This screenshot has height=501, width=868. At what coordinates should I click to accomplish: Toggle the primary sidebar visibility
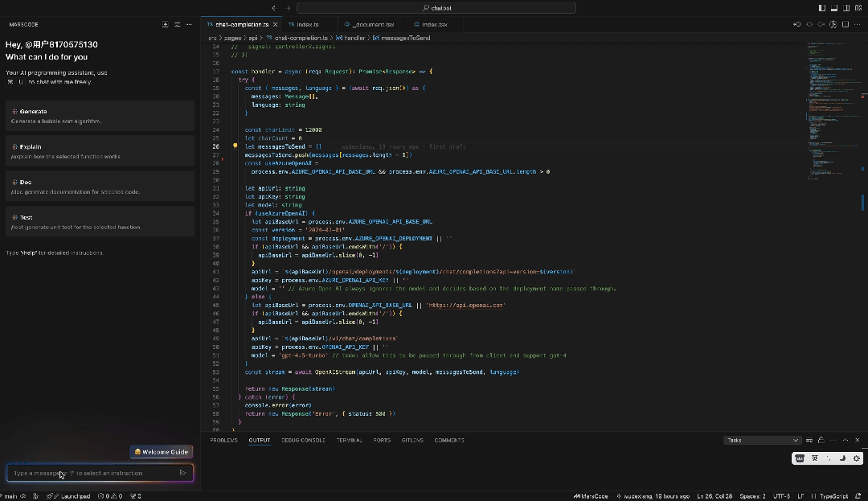coord(822,8)
